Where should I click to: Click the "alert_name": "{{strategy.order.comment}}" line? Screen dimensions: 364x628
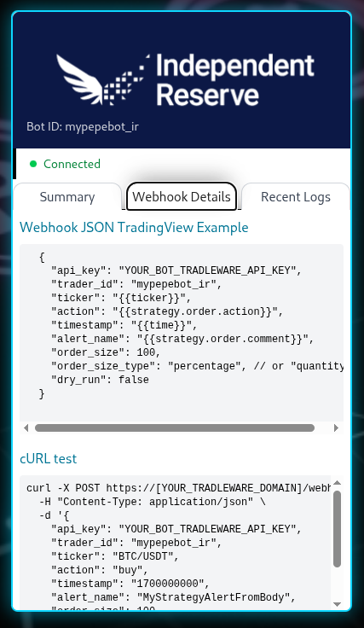point(182,339)
